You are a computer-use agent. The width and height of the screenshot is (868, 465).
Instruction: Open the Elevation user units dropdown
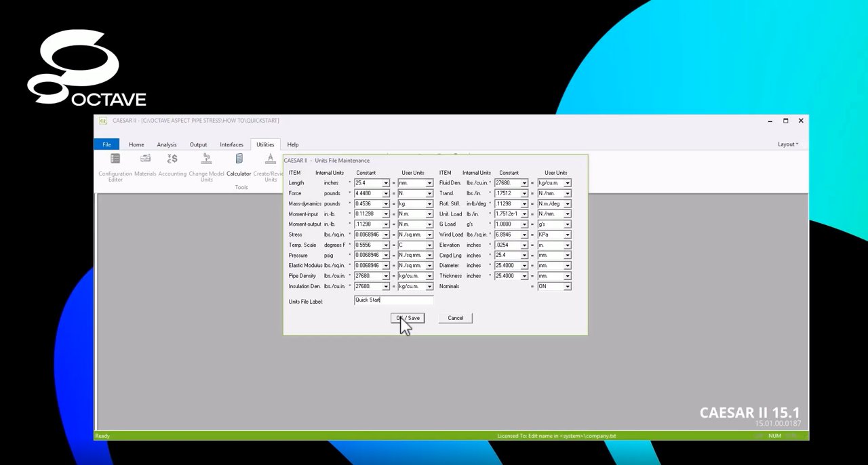pyautogui.click(x=568, y=245)
